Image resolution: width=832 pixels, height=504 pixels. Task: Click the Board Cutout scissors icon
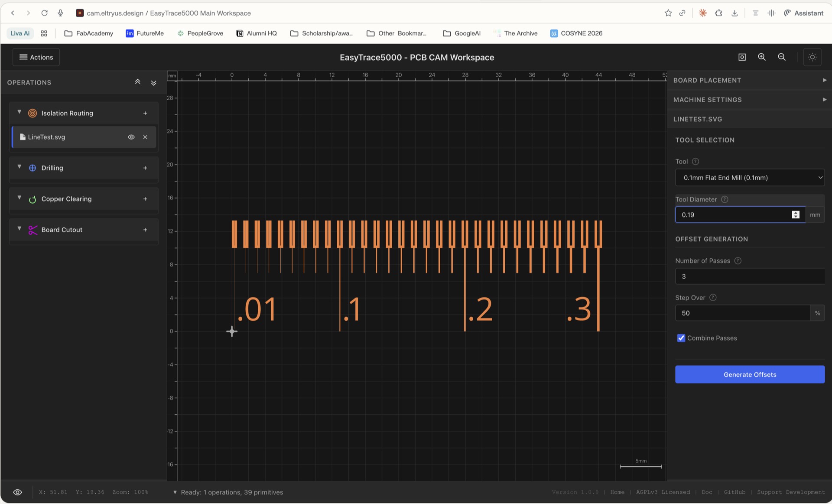click(32, 230)
